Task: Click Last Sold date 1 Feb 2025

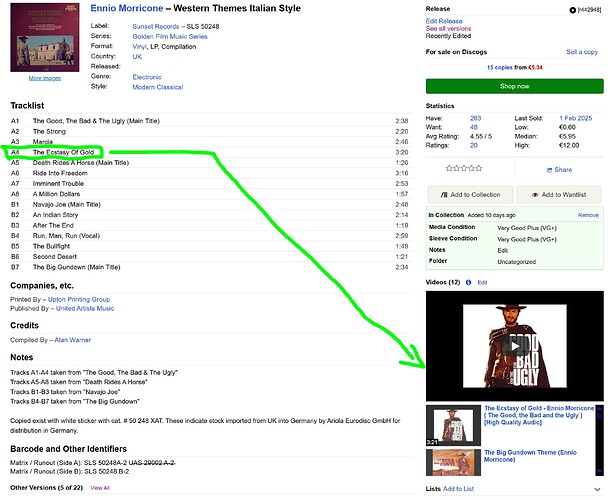Action: [576, 118]
